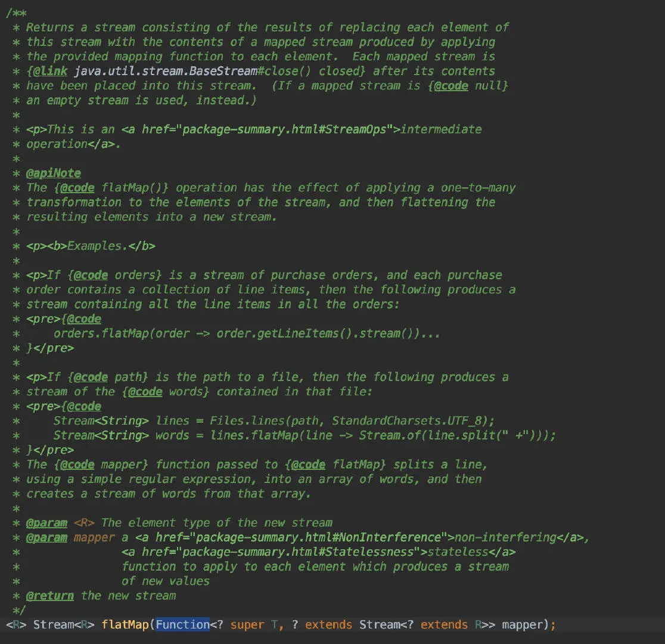Click the mapper parameter name in signature

[x=522, y=624]
